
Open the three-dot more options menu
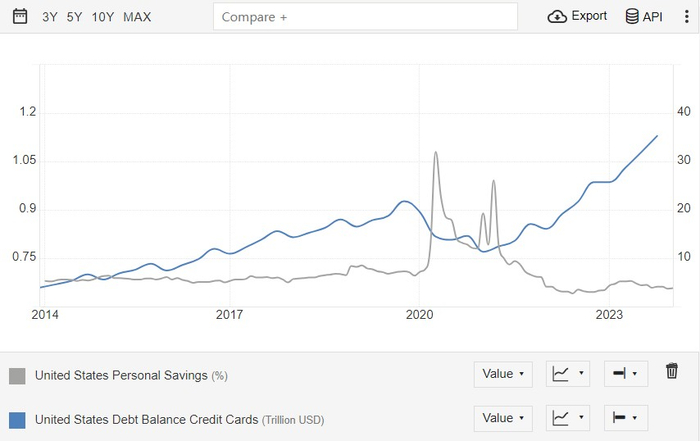click(686, 16)
